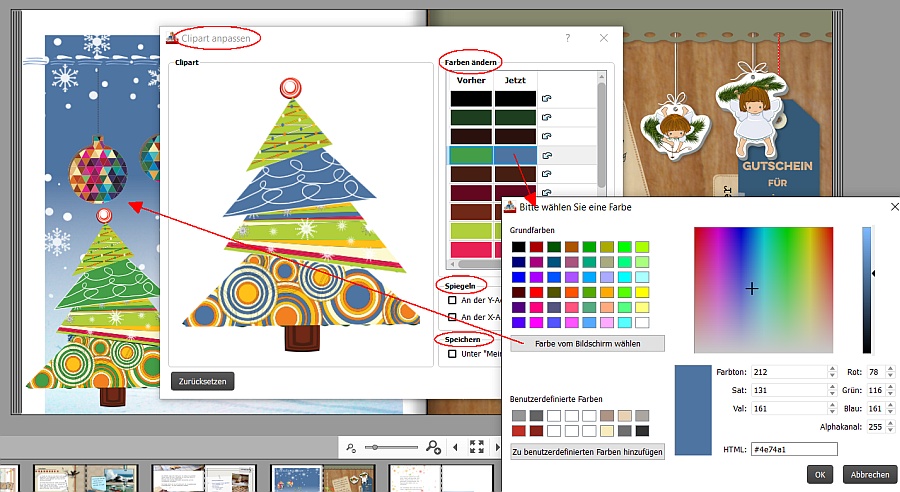Image resolution: width=900 pixels, height=492 pixels.
Task: Click the Sat input field
Action: pyautogui.click(x=789, y=390)
